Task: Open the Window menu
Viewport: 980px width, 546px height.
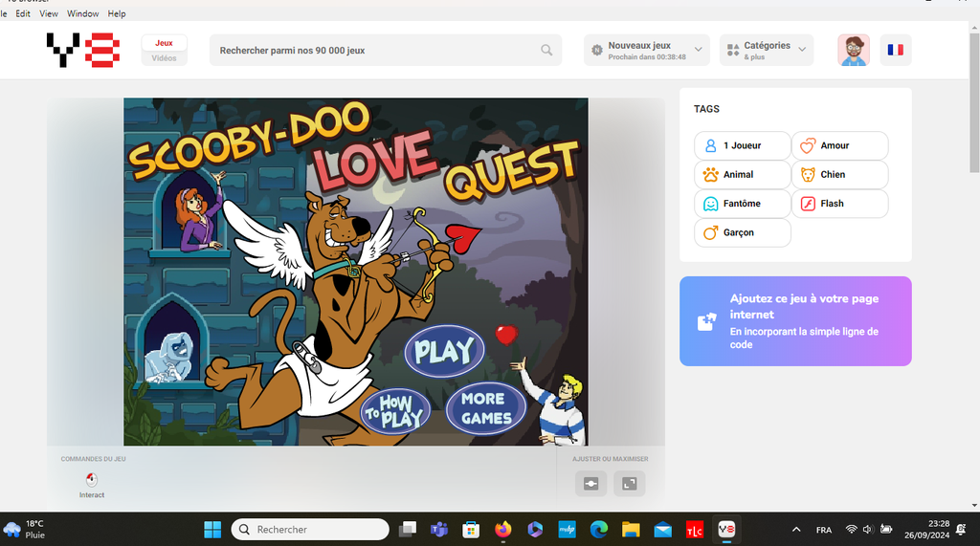Action: (83, 14)
